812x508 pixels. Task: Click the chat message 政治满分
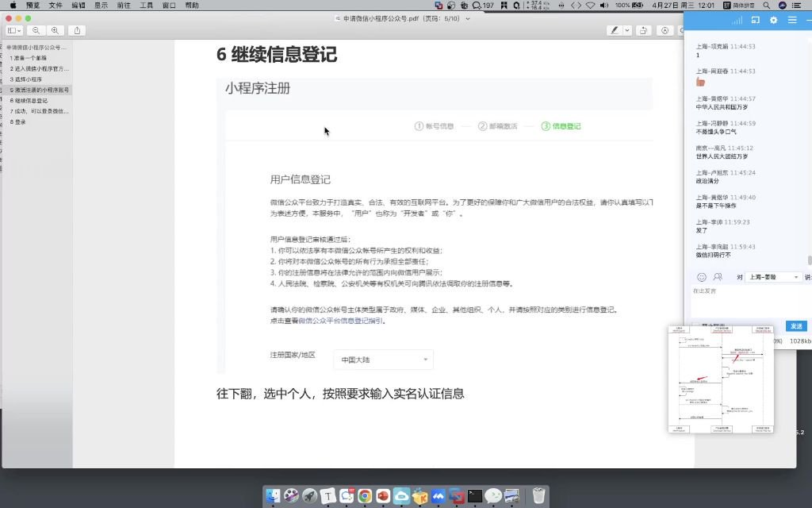707,181
